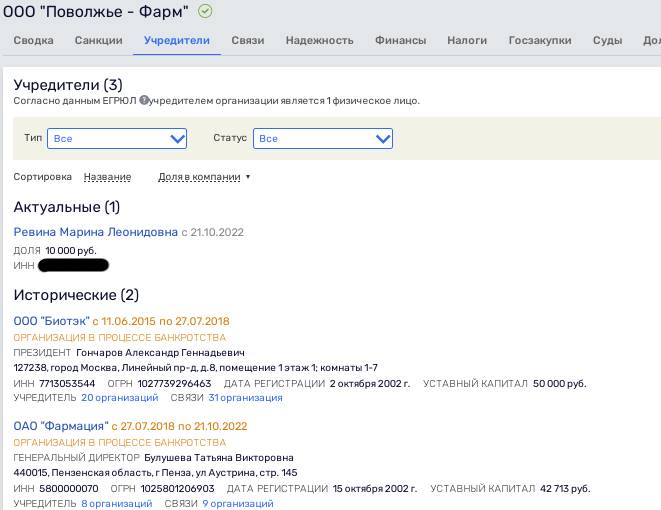The height and width of the screenshot is (510, 661).
Task: Switch to the Санкции tab
Action: coord(99,40)
